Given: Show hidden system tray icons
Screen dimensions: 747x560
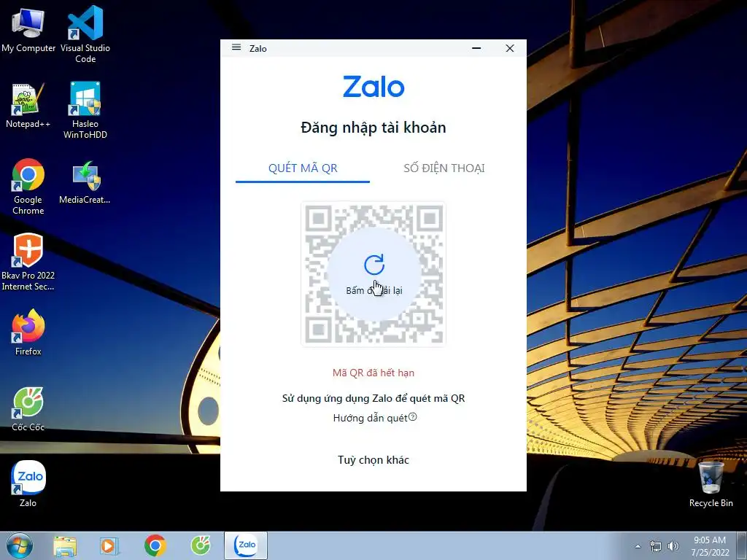Looking at the screenshot, I should point(638,546).
